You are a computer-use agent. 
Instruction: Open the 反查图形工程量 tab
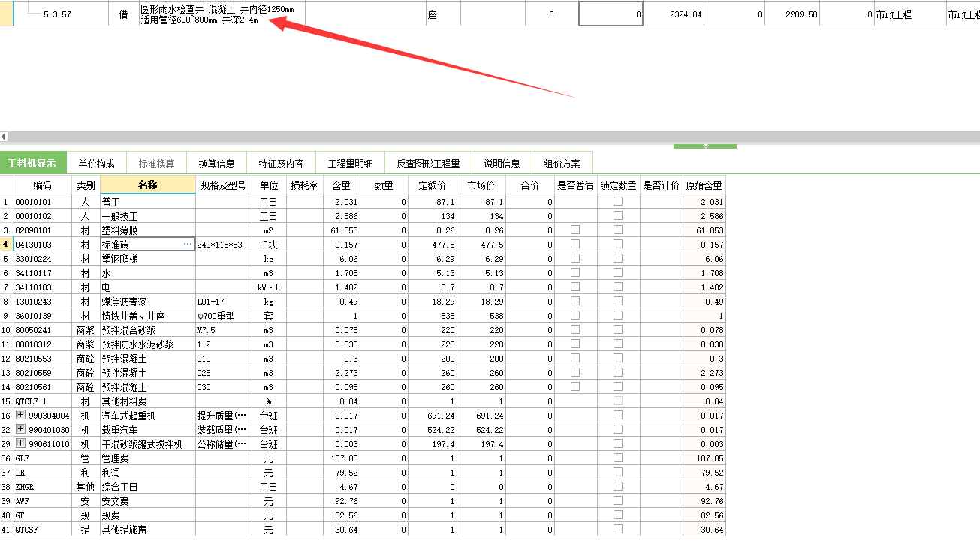(428, 163)
